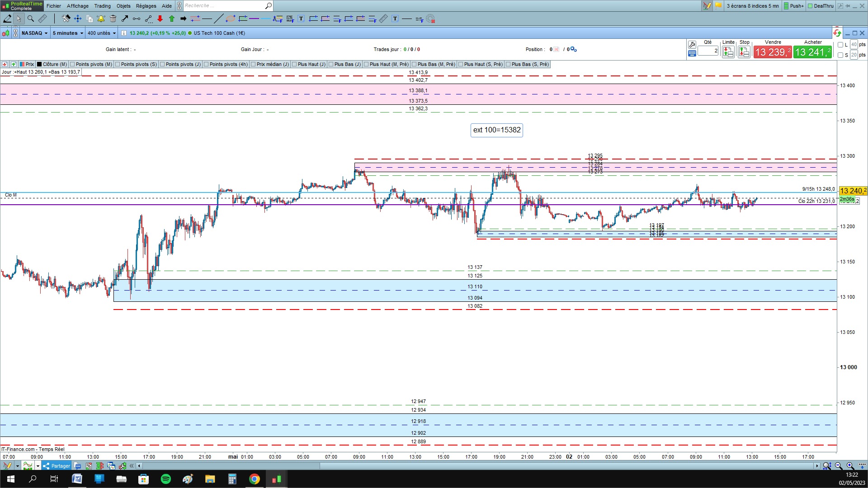Open the Réglages menu
The height and width of the screenshot is (488, 868).
point(146,6)
